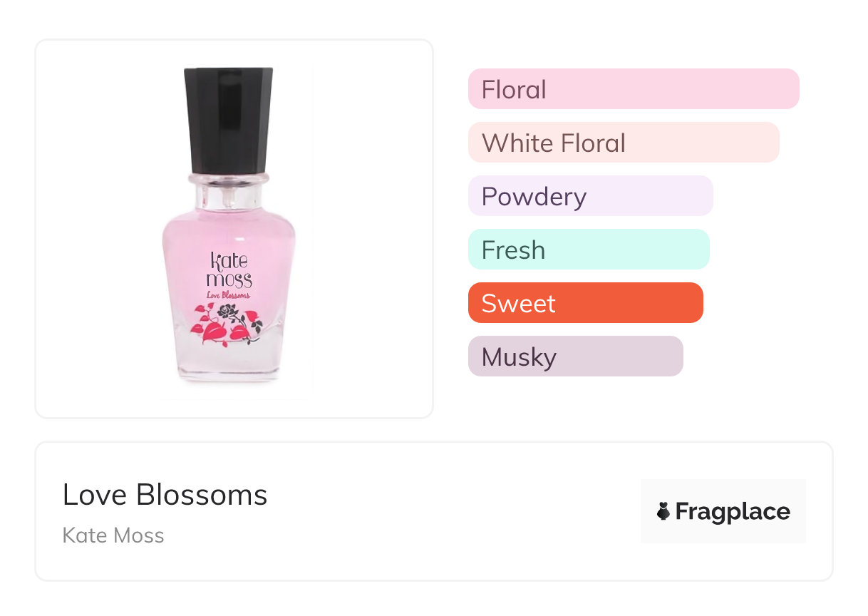
Task: Open the Fragplace wordmark link
Action: pos(733,512)
